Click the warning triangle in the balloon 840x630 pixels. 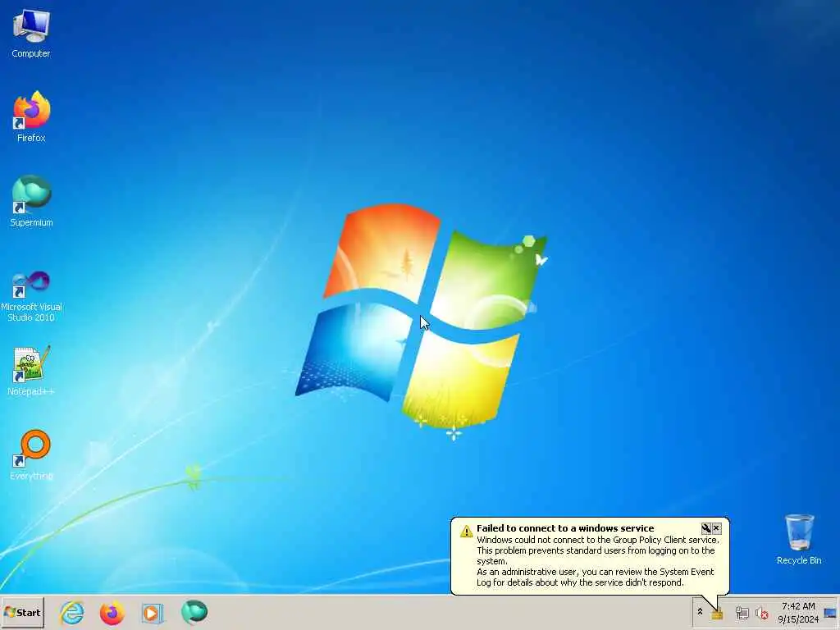coord(466,531)
